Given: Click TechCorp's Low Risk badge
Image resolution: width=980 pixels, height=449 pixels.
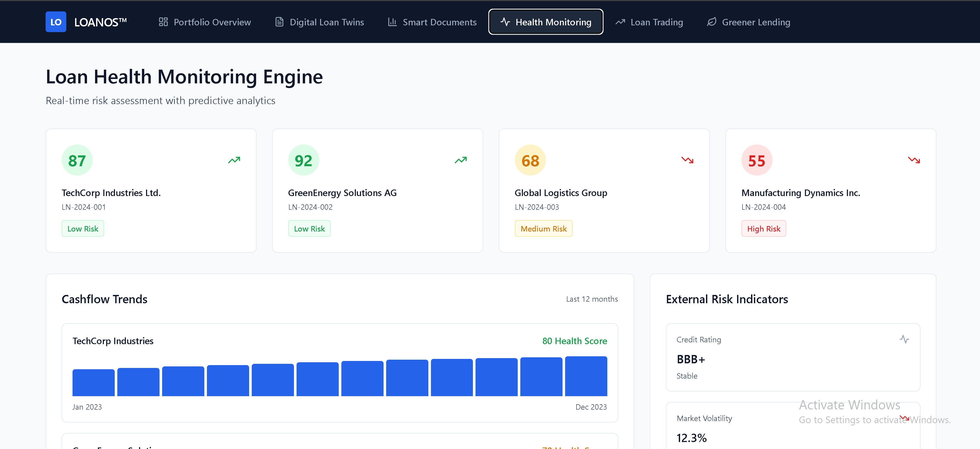Looking at the screenshot, I should click(83, 229).
